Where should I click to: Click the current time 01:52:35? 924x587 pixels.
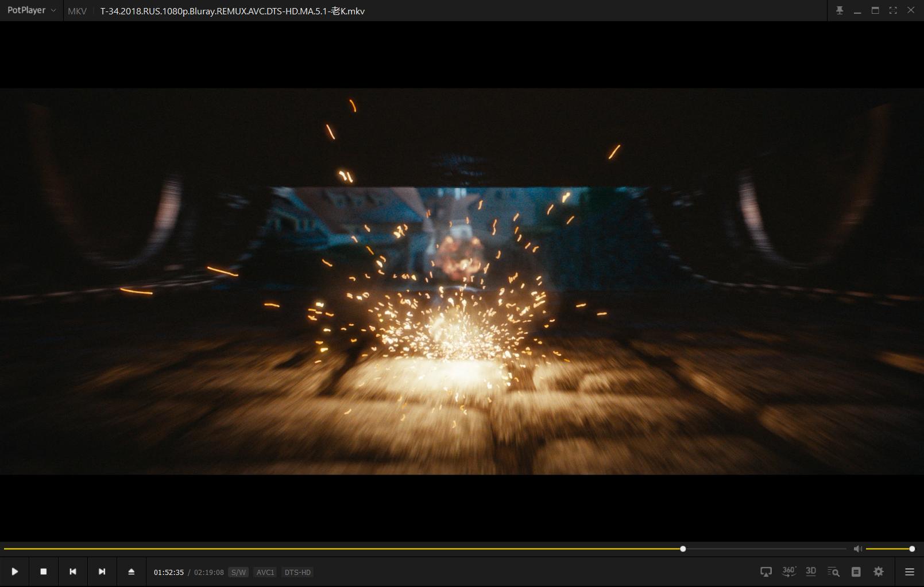pos(169,573)
